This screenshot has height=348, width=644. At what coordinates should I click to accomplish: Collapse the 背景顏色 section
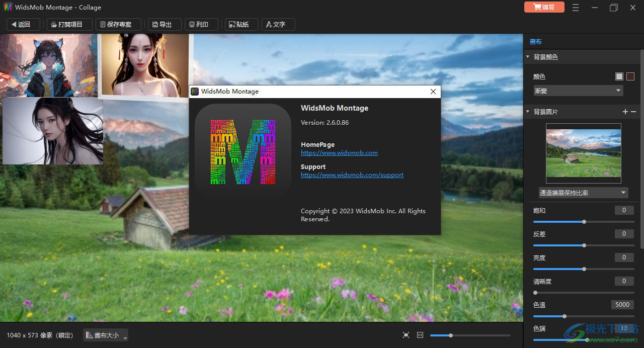pos(528,57)
